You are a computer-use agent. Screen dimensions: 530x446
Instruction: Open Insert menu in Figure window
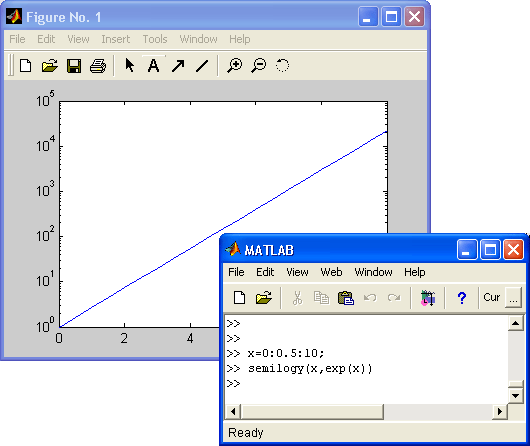pyautogui.click(x=116, y=39)
